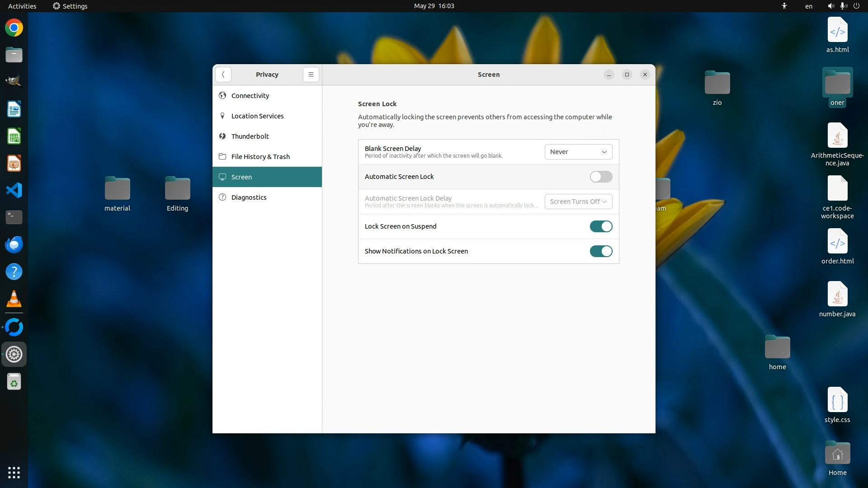The image size is (868, 488).
Task: Open the clock showing May 29 16:03
Action: point(434,6)
